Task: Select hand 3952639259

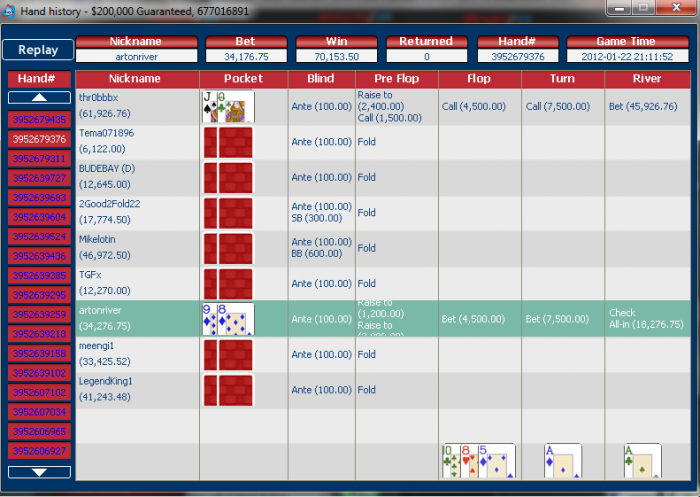Action: pyautogui.click(x=39, y=314)
